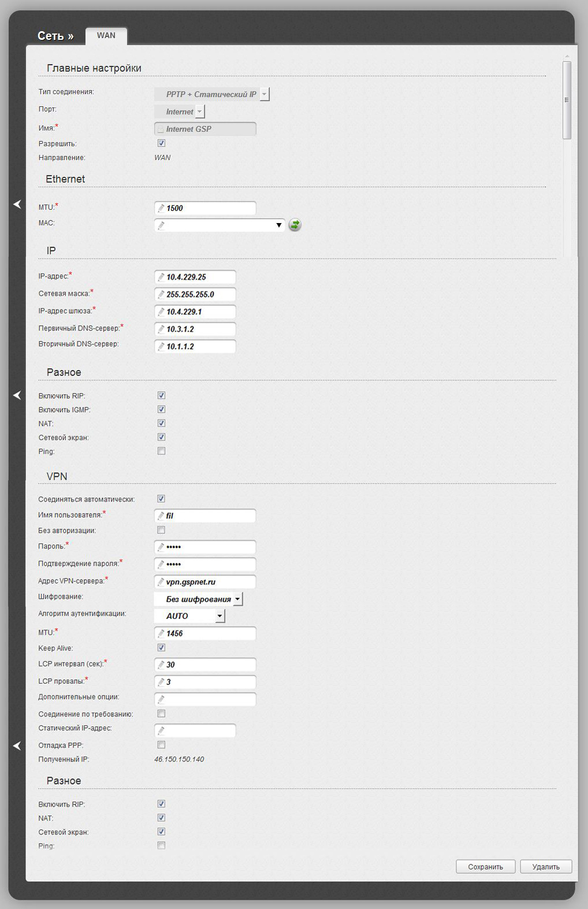Click the Имя пользователя field
The height and width of the screenshot is (909, 588).
click(205, 516)
